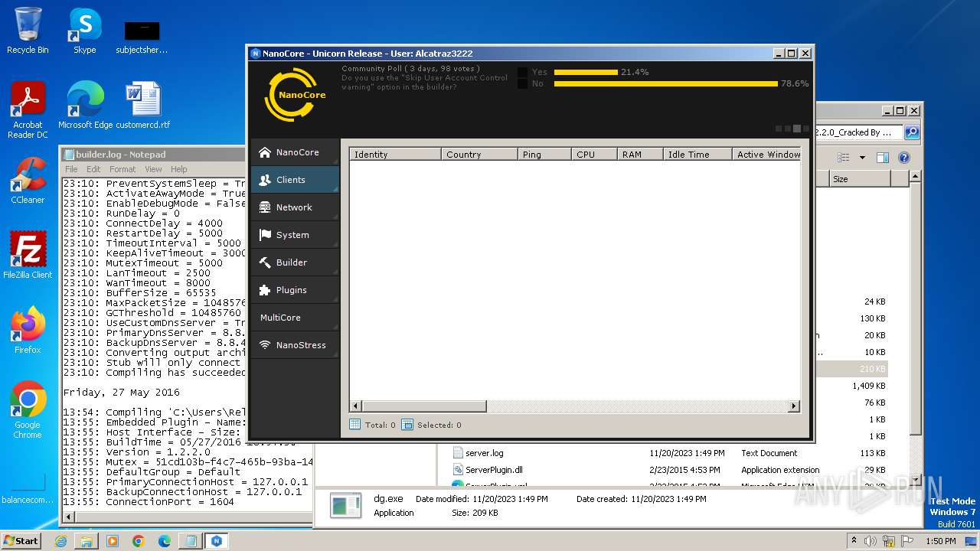Click the No poll result bar

coord(666,83)
